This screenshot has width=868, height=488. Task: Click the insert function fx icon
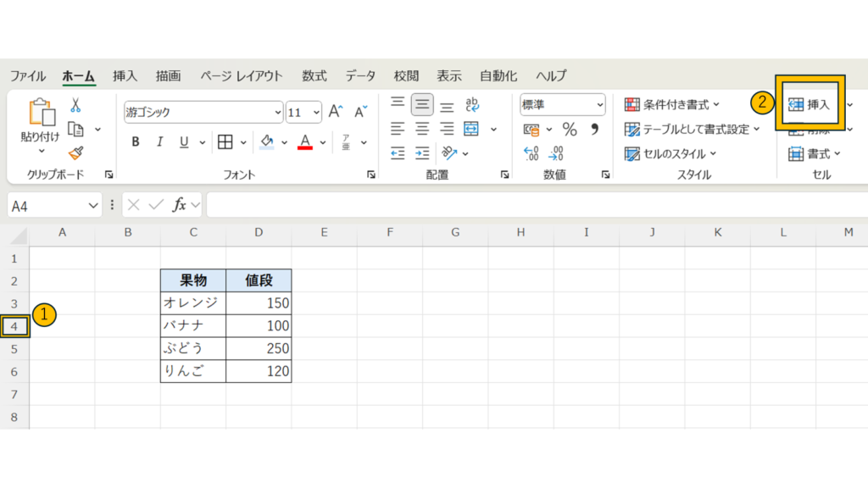click(x=180, y=205)
